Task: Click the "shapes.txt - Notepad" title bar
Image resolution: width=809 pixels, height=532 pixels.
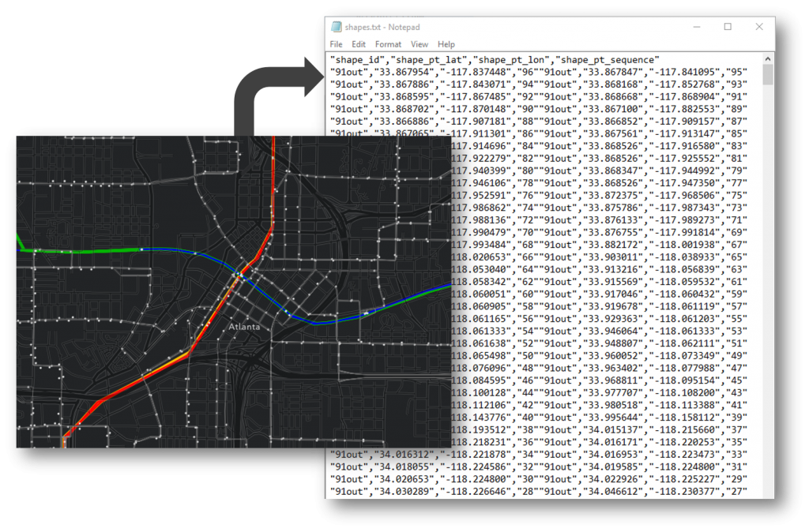Action: 516,27
